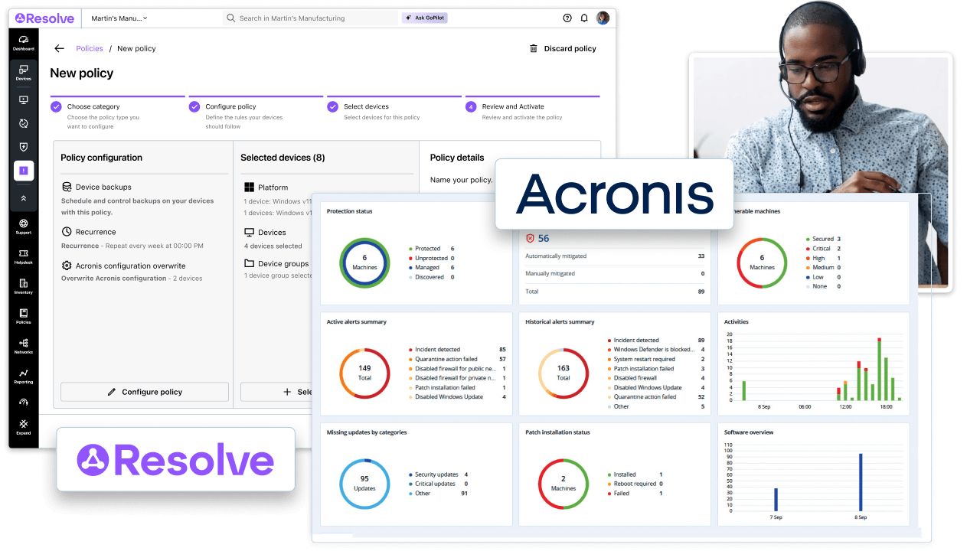Click 'System restart required' legend entry
Screen dimensions: 980x551
[x=644, y=359]
